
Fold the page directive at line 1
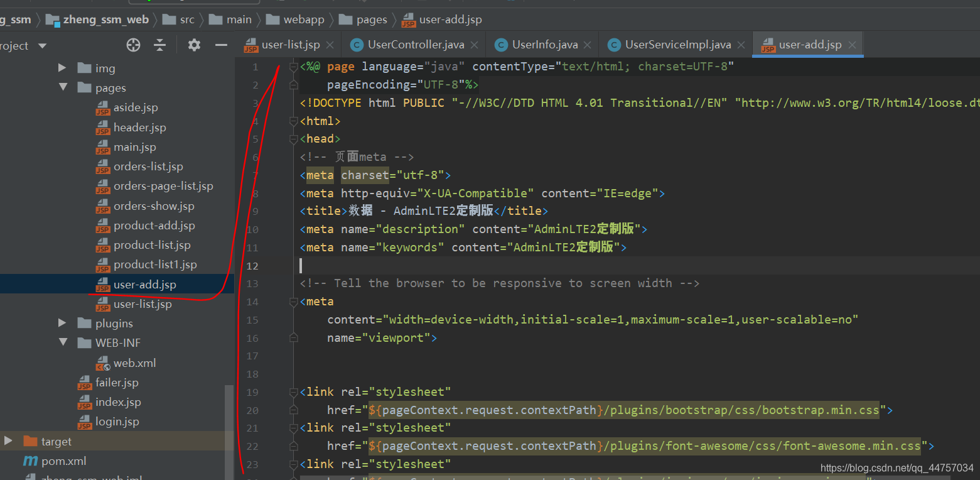(293, 67)
